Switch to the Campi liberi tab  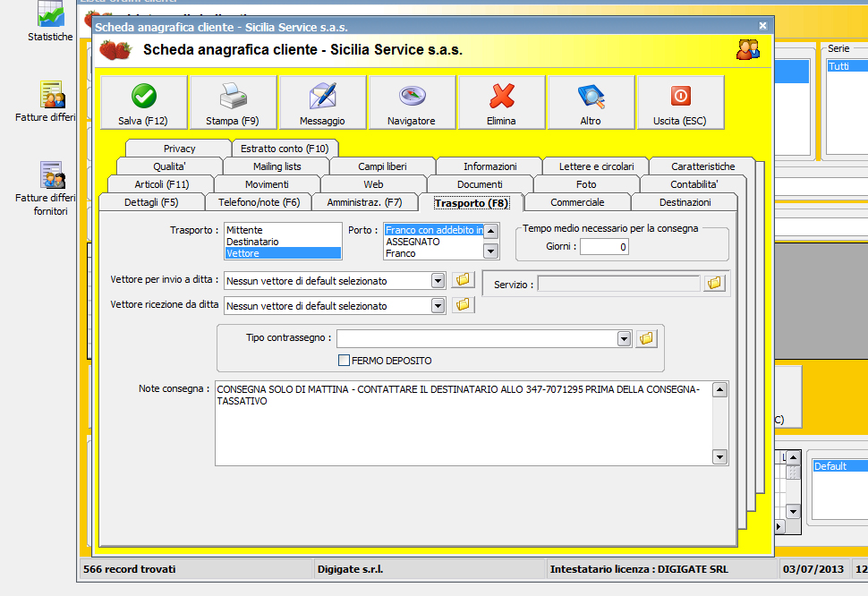pos(382,166)
